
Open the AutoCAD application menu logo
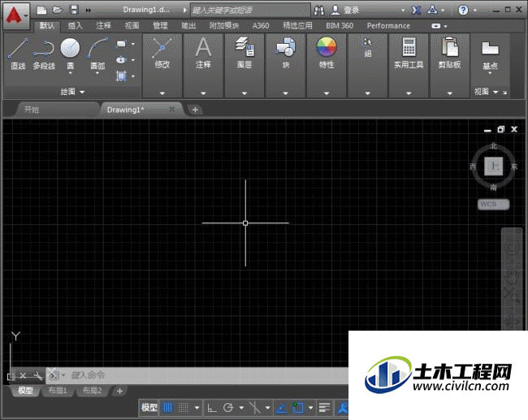[16, 15]
